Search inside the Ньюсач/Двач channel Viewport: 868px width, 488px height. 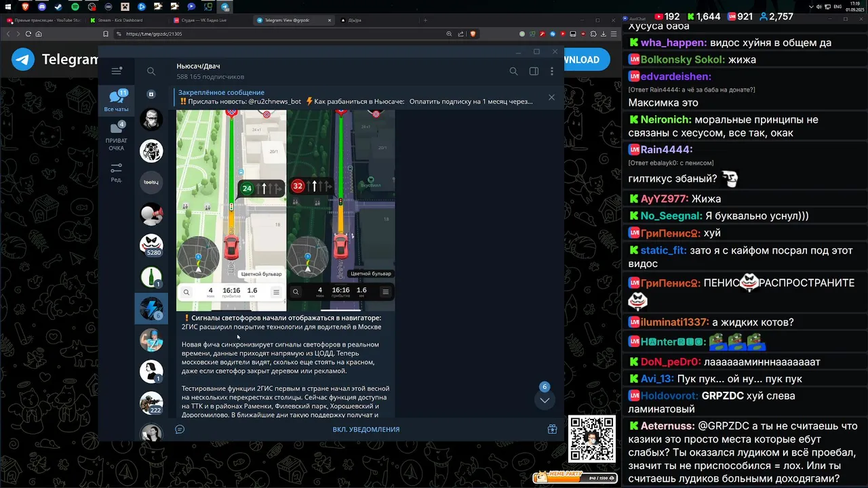pos(513,71)
